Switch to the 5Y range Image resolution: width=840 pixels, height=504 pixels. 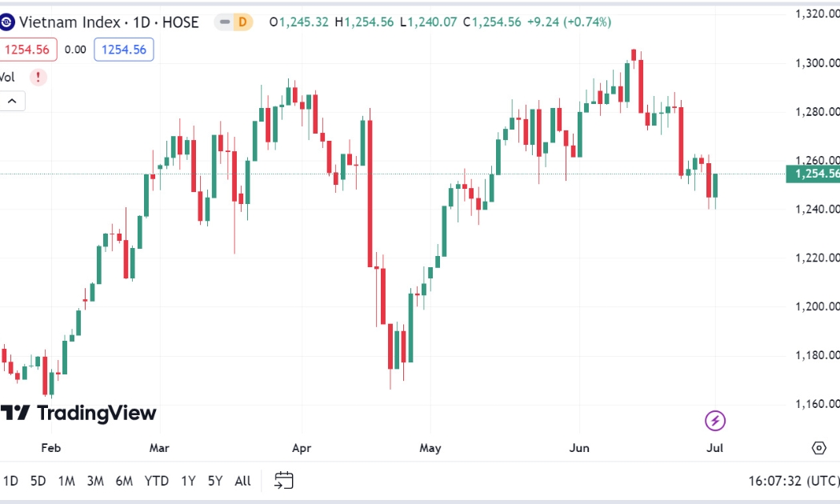click(x=215, y=481)
